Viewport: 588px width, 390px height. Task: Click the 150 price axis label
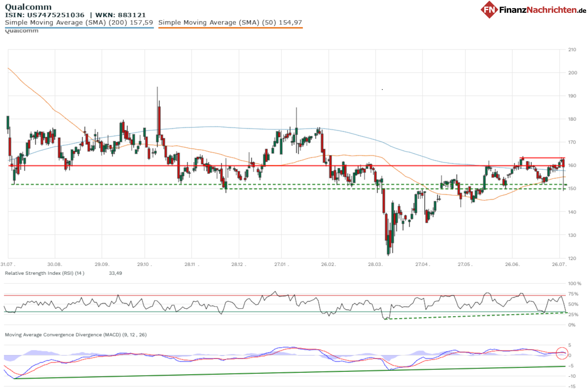[572, 189]
